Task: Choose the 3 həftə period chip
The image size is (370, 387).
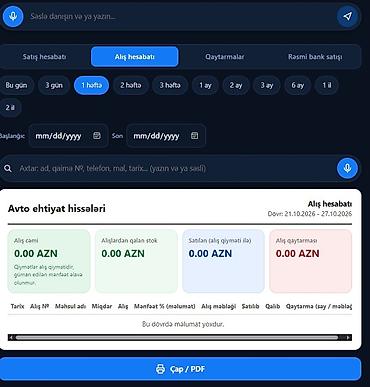Action: click(170, 85)
